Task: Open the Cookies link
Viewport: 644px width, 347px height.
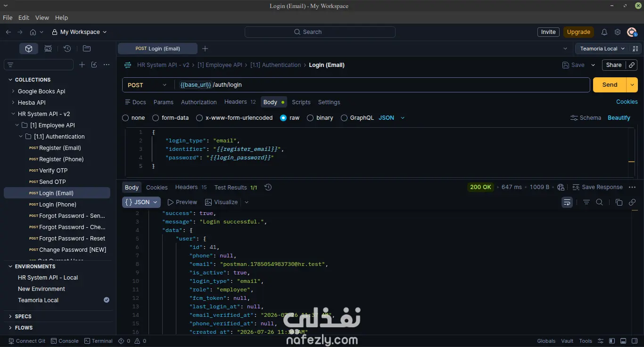Action: pyautogui.click(x=627, y=102)
